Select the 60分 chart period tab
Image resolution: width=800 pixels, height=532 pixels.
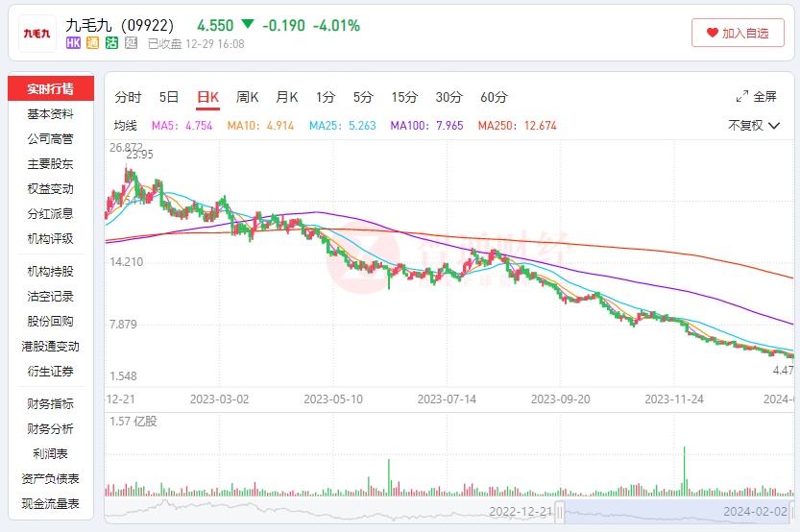pos(494,97)
